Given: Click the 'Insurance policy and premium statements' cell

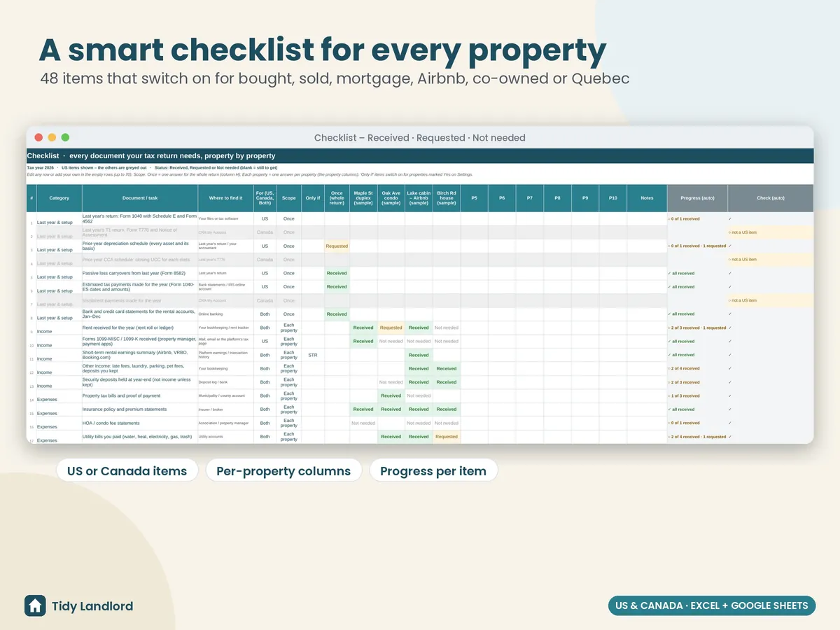Looking at the screenshot, I should tap(140, 409).
